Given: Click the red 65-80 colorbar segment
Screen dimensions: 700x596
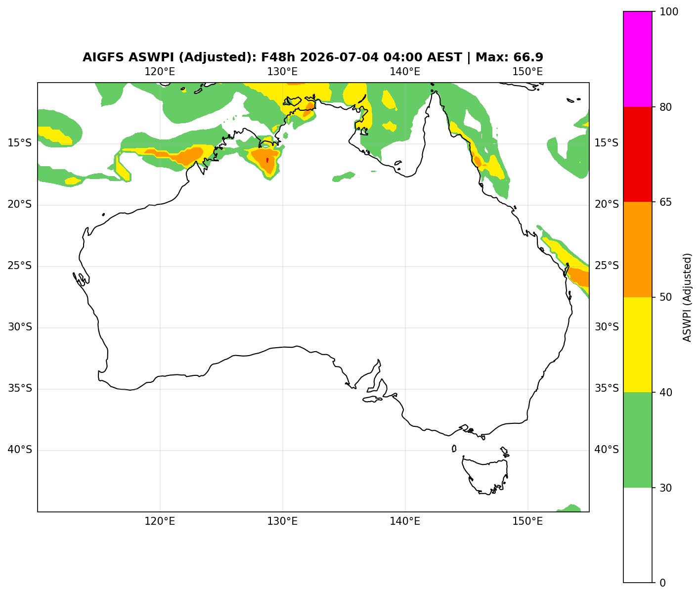Looking at the screenshot, I should point(638,154).
